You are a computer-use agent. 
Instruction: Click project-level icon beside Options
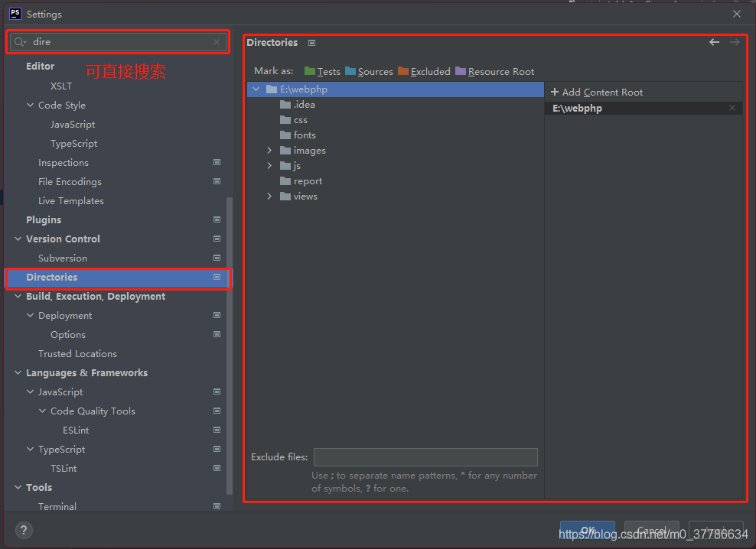click(x=217, y=334)
